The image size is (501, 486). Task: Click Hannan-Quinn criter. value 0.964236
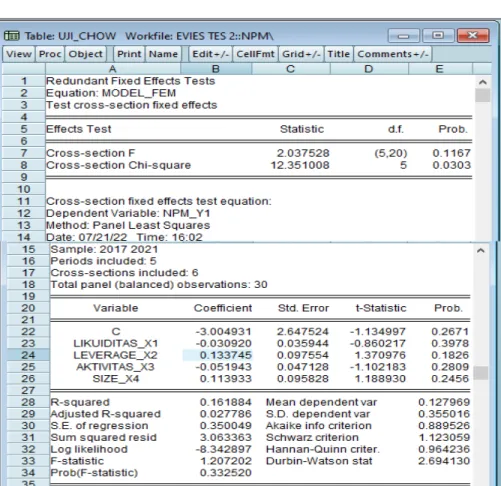444,449
